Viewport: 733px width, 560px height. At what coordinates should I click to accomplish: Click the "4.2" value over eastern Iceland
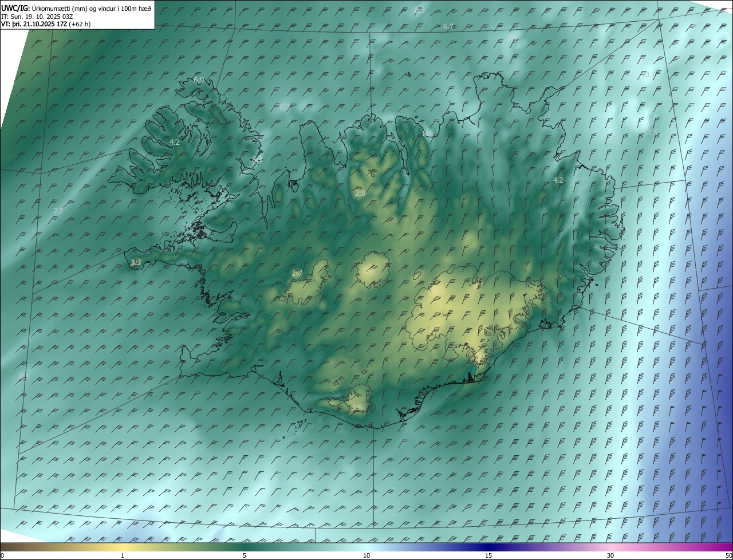click(x=558, y=180)
